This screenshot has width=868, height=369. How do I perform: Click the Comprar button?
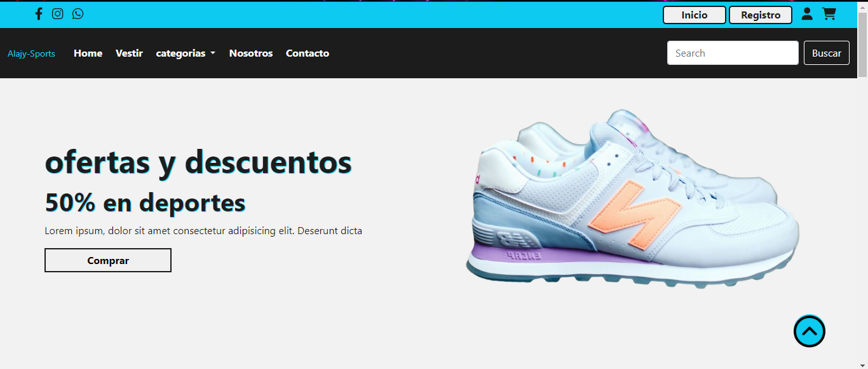pyautogui.click(x=108, y=260)
